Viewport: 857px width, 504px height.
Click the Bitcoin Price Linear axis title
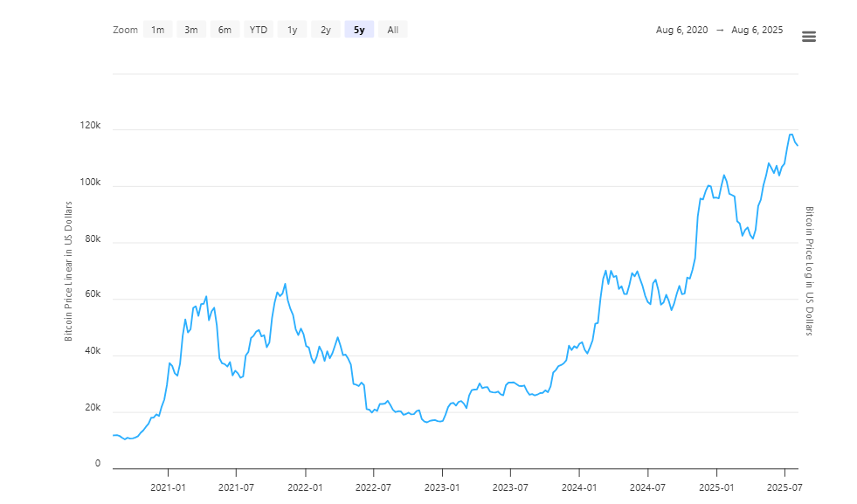pos(68,271)
